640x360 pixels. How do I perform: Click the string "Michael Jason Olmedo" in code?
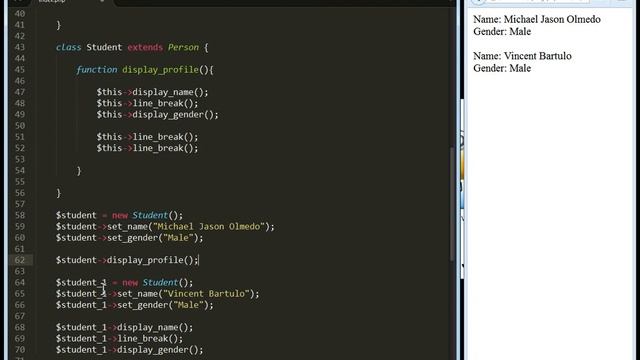(x=209, y=227)
